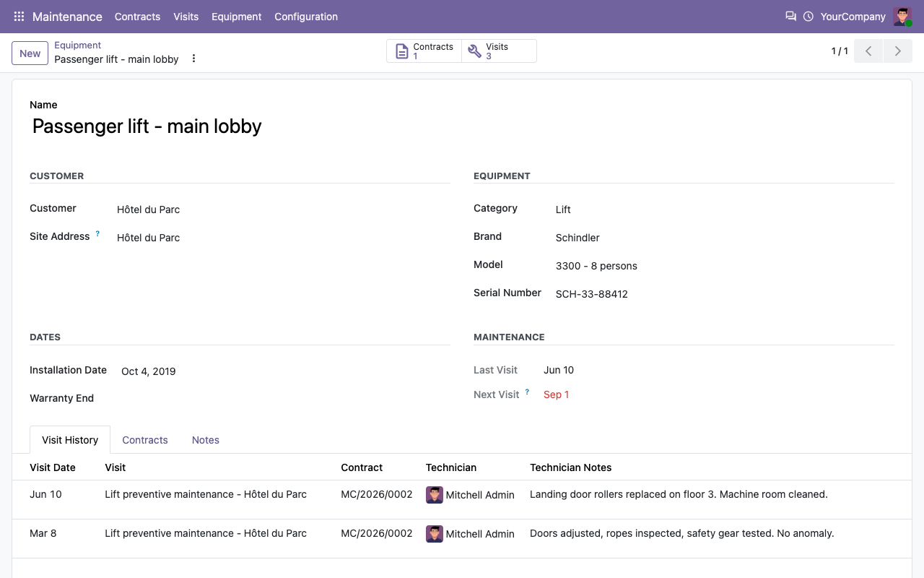Image resolution: width=924 pixels, height=578 pixels.
Task: Edit the Model field 3300 - 8 persons
Action: click(x=725, y=266)
